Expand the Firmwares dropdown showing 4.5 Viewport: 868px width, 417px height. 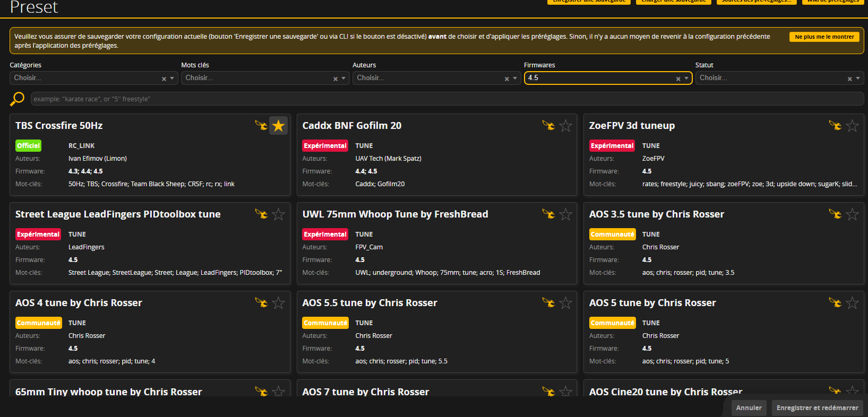click(686, 79)
